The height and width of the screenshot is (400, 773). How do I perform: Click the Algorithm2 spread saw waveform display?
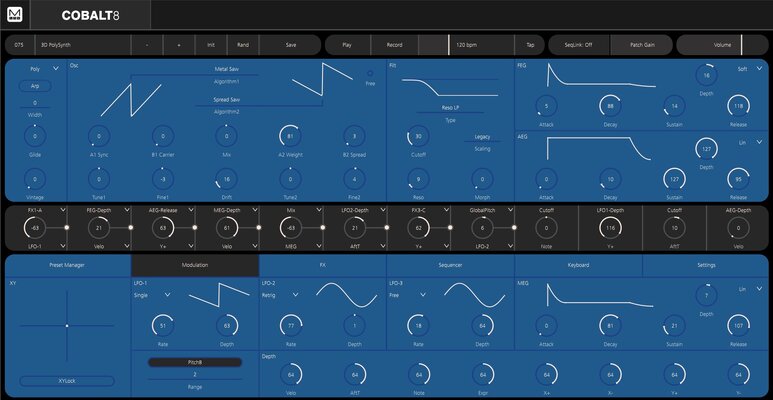(322, 79)
